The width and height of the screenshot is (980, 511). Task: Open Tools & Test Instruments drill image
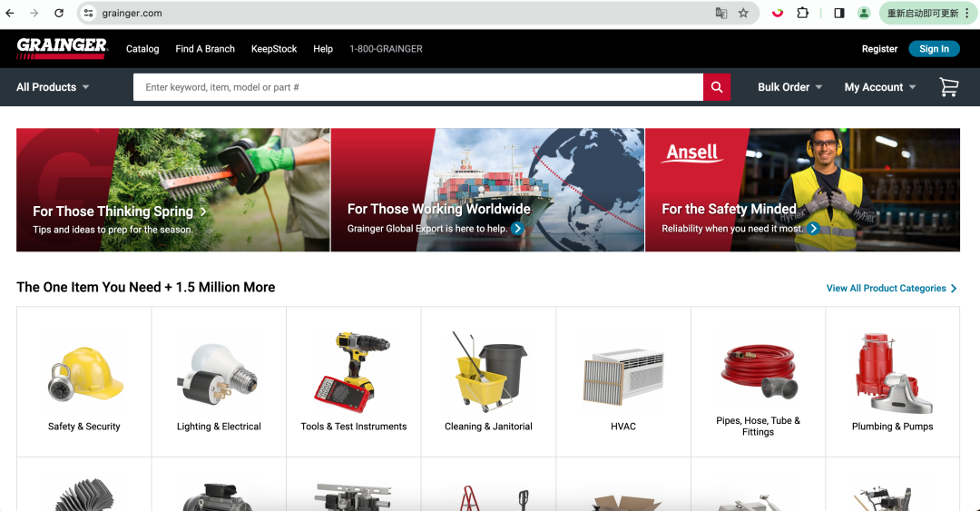coord(352,372)
